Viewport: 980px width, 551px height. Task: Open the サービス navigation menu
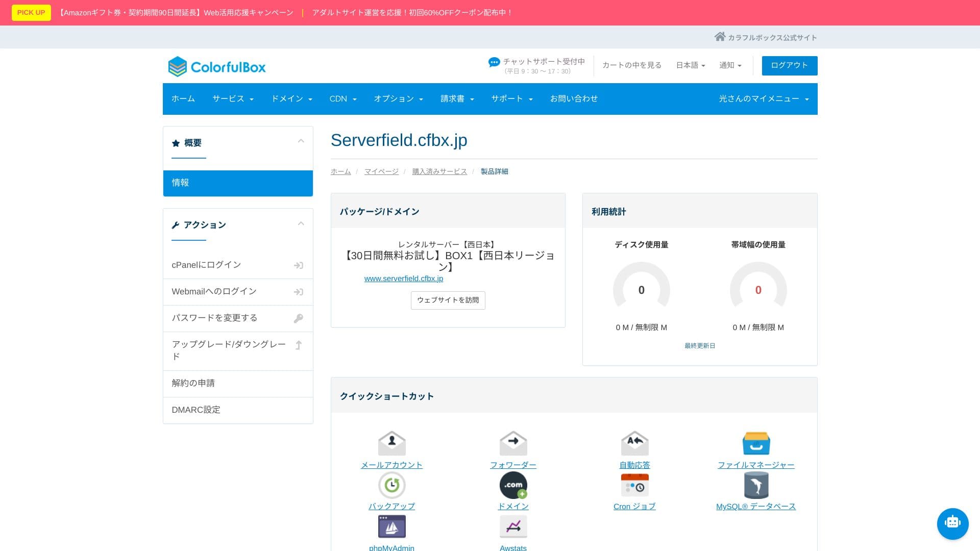[x=233, y=99]
